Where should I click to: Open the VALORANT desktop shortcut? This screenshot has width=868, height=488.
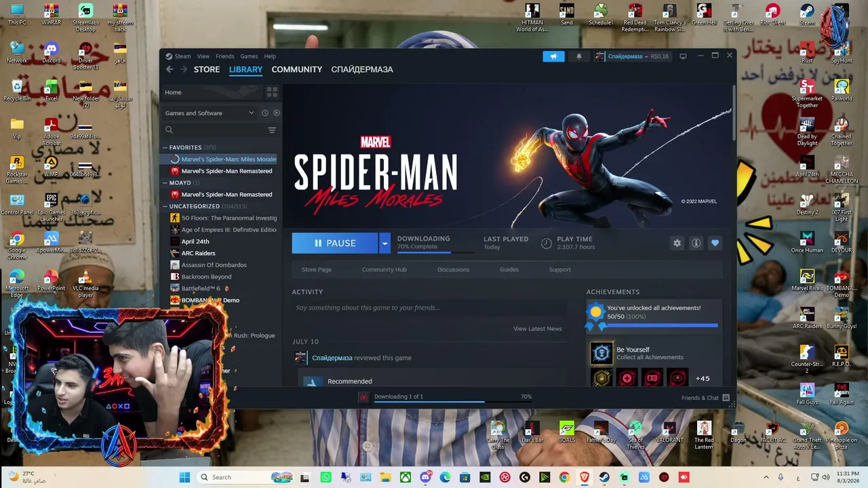[x=669, y=432]
